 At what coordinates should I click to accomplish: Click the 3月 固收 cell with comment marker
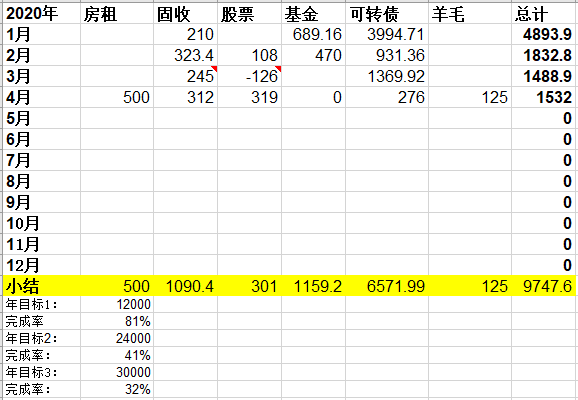point(185,76)
